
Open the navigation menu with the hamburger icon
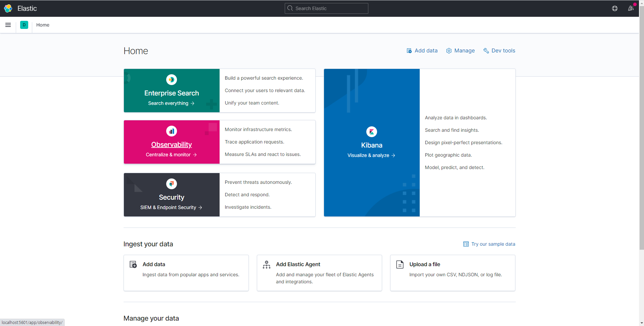8,25
